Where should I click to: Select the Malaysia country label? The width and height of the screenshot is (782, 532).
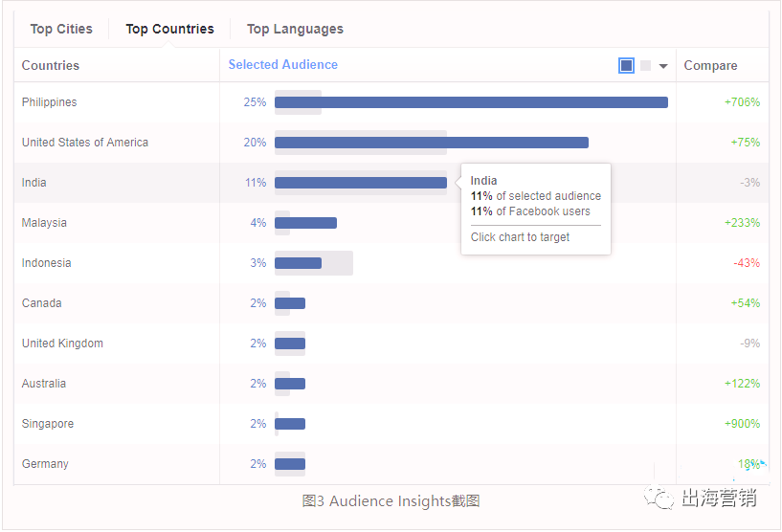pos(44,223)
